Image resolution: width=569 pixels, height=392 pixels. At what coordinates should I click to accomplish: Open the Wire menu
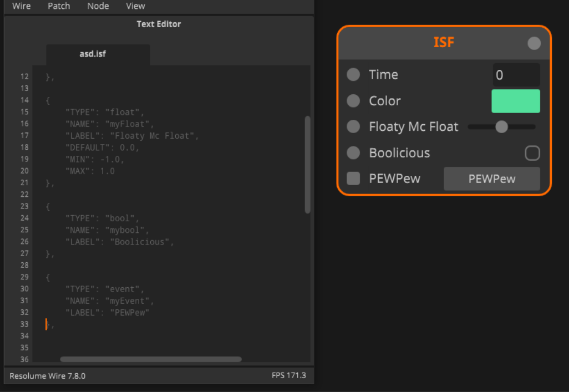click(x=22, y=6)
